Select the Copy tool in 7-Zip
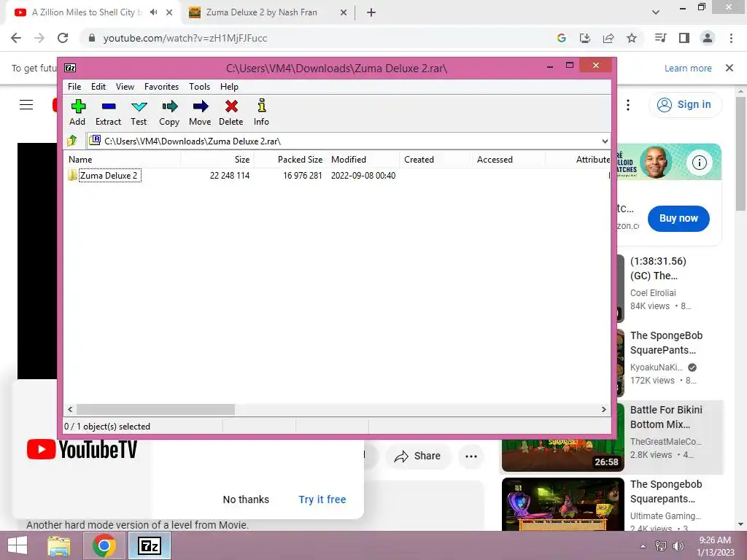Screen dimensions: 747x560 (x=169, y=113)
